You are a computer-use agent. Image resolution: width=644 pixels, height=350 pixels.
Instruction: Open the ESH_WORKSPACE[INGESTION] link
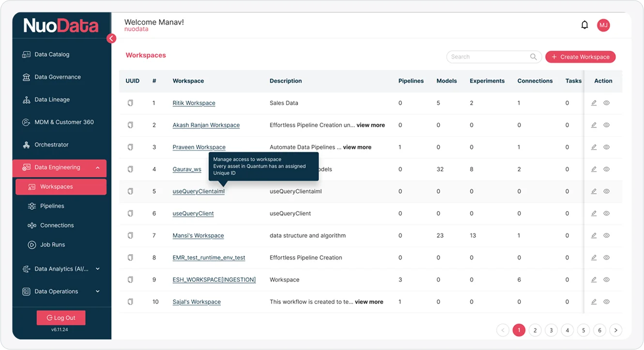click(x=214, y=280)
